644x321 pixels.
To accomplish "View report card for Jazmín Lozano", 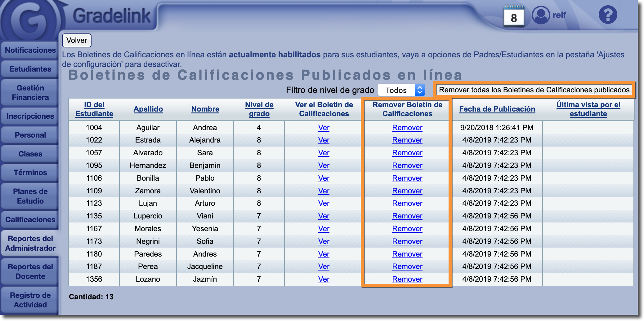I will click(324, 279).
